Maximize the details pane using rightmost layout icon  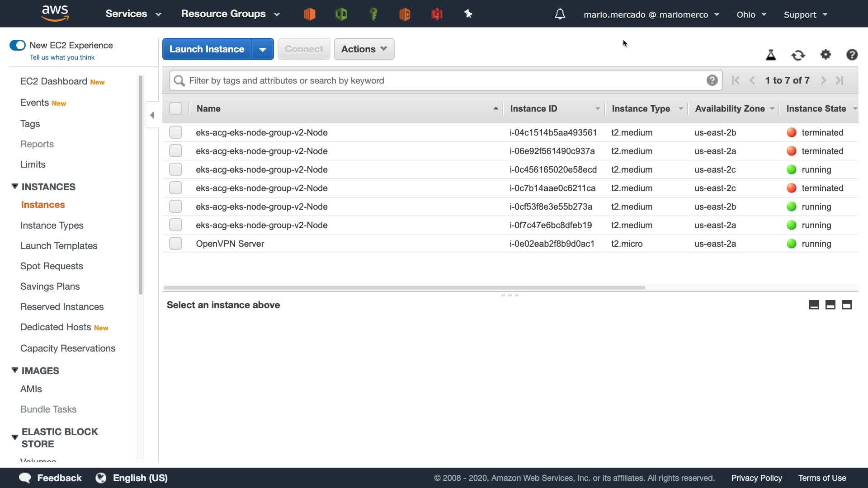pyautogui.click(x=846, y=305)
